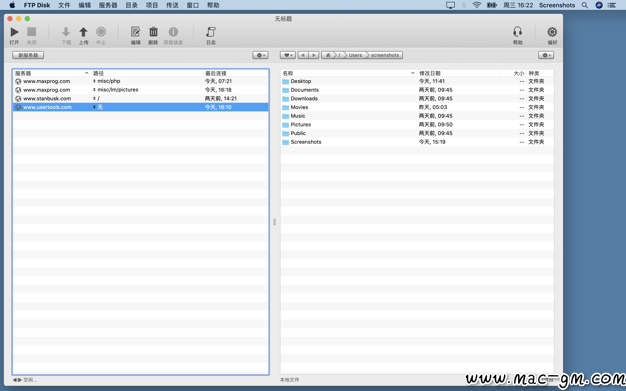Click the new server button
Screen dimensions: 626x391
(28, 55)
